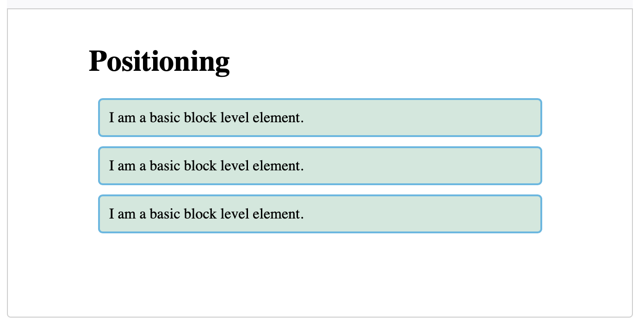The height and width of the screenshot is (325, 644).
Task: Click the blank white area below the third box
Action: pos(320,273)
